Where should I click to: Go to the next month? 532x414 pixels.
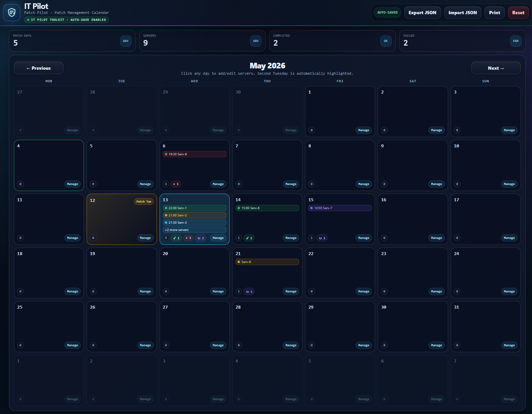point(496,68)
